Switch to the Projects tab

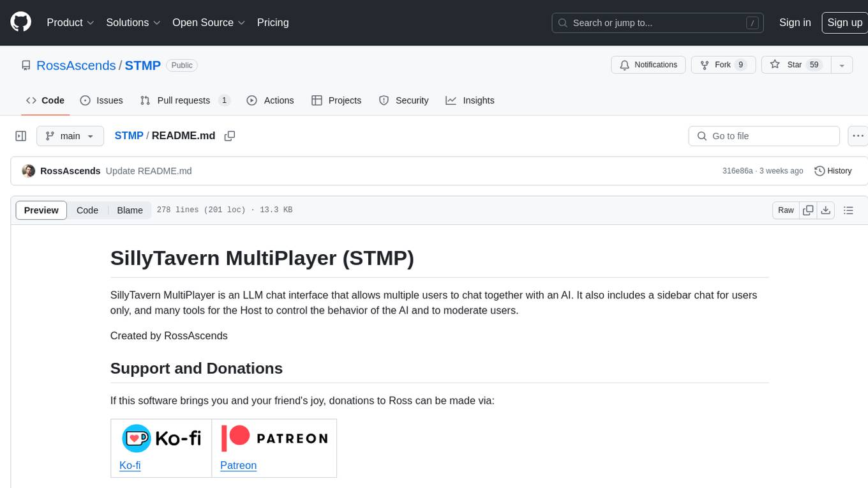click(336, 100)
